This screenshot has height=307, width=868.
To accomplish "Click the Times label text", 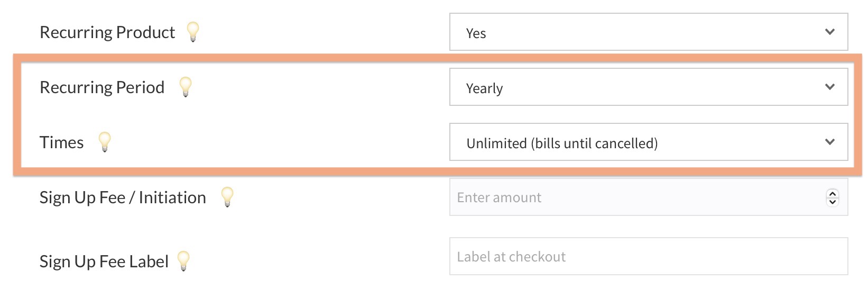I will tap(61, 142).
